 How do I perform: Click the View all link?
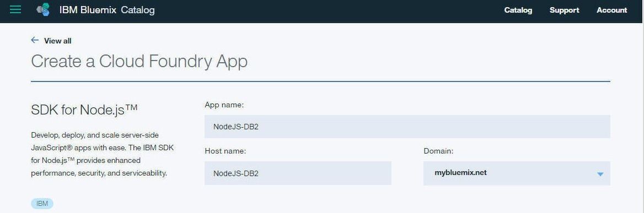57,41
